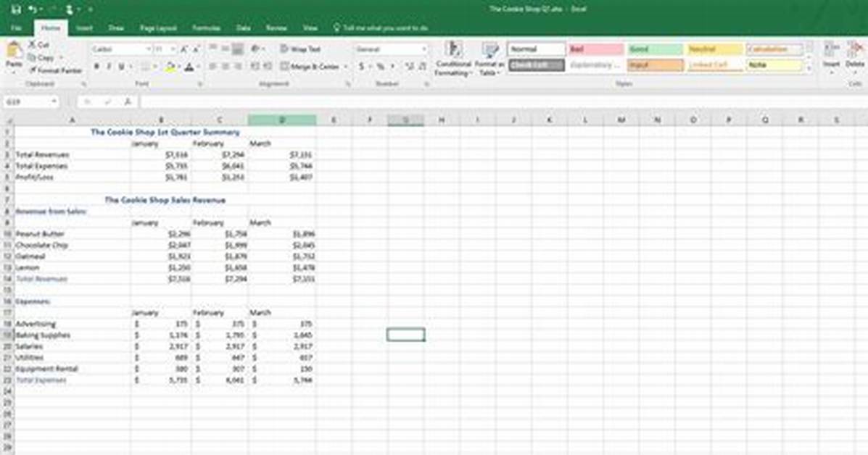Apply the Good cell style

pos(656,49)
